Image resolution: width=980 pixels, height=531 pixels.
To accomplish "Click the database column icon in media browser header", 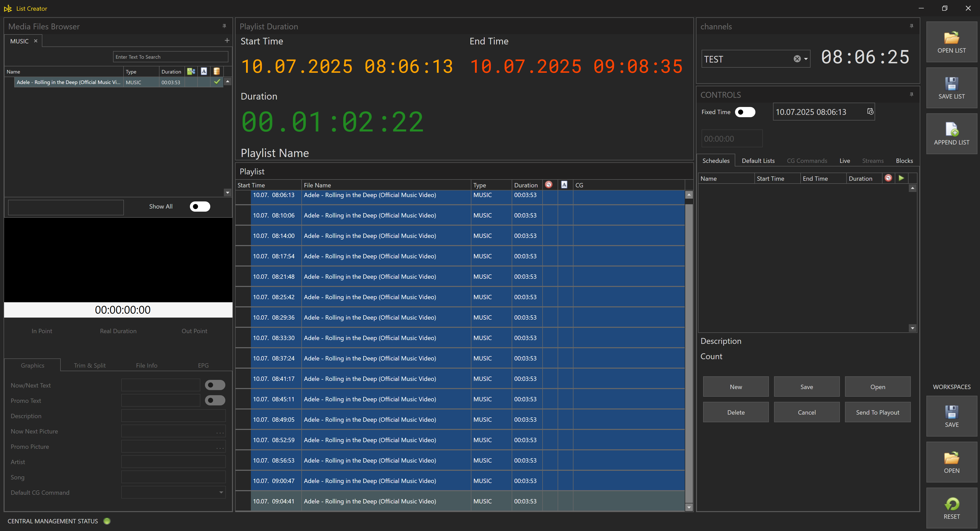I will point(216,71).
